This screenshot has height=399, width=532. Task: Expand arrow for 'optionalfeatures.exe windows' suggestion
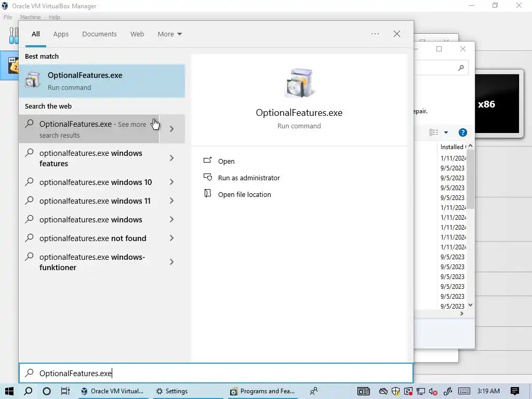point(171,220)
